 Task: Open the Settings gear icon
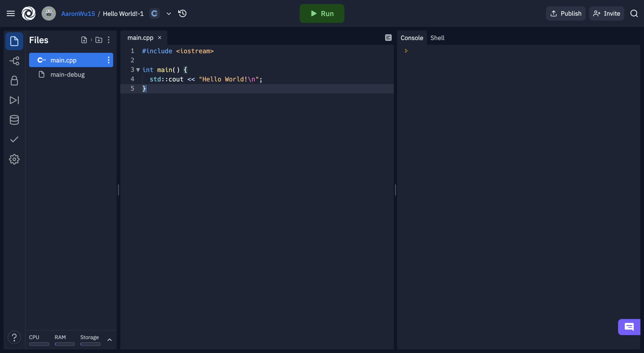click(14, 159)
